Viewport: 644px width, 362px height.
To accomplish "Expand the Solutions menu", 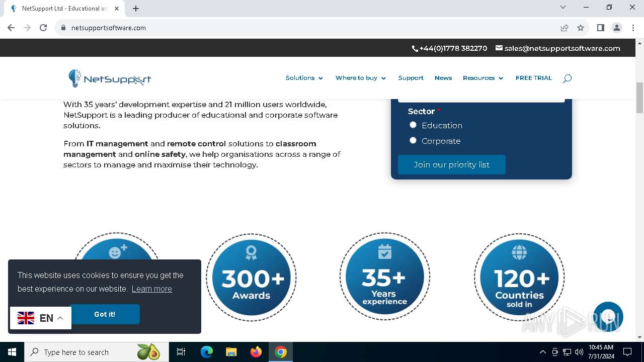I will pos(304,78).
